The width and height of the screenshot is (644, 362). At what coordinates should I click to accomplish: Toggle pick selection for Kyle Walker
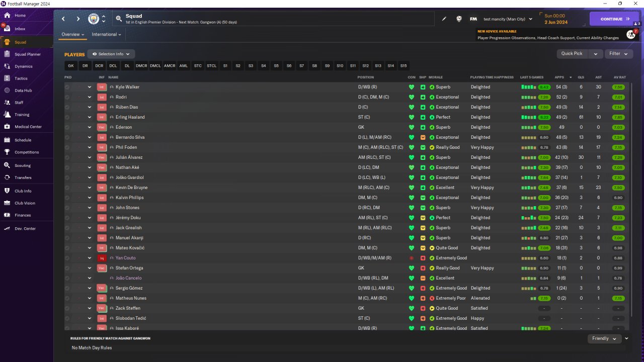(67, 87)
